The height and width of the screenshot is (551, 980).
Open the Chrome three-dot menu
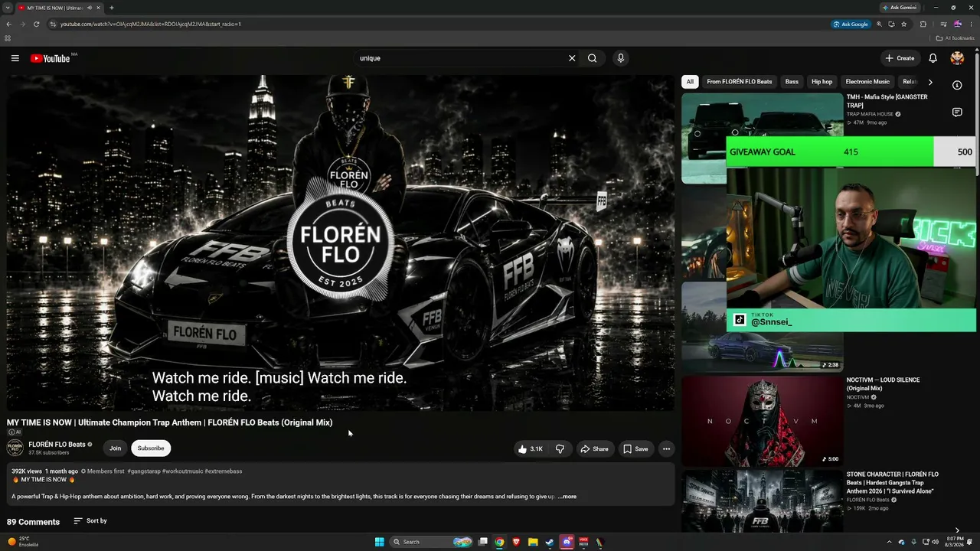pyautogui.click(x=972, y=24)
